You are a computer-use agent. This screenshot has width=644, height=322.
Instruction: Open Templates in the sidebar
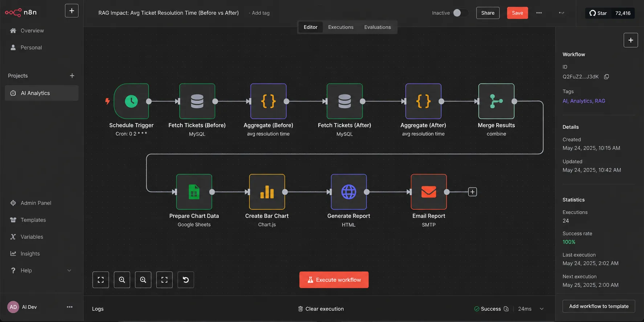(33, 220)
